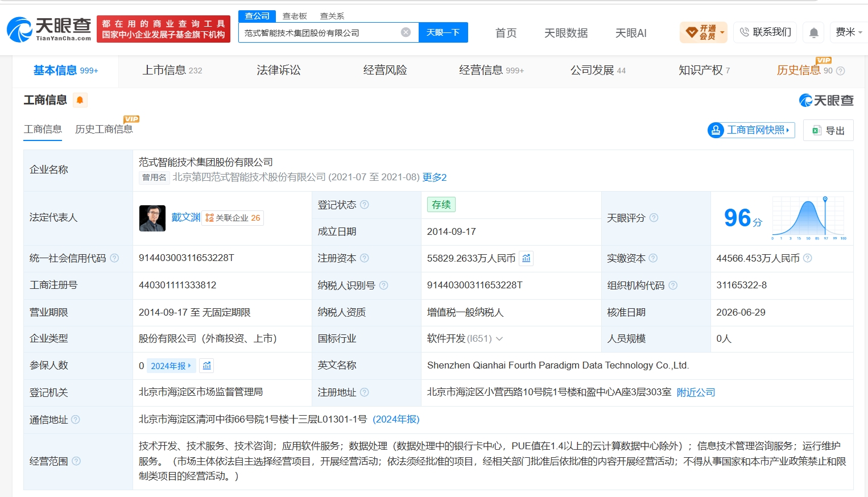The image size is (868, 497).
Task: Click the 存续 status badge
Action: pos(441,205)
